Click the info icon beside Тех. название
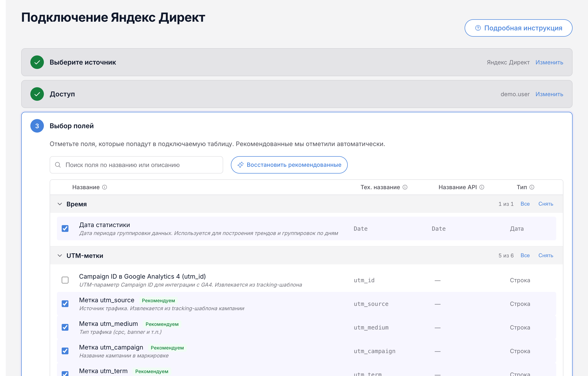588x376 pixels. pos(405,187)
